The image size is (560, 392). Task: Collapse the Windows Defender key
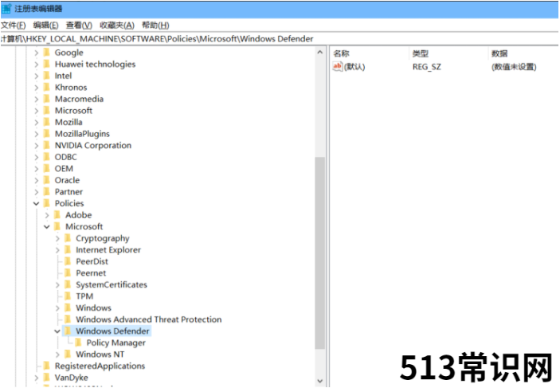click(x=57, y=331)
